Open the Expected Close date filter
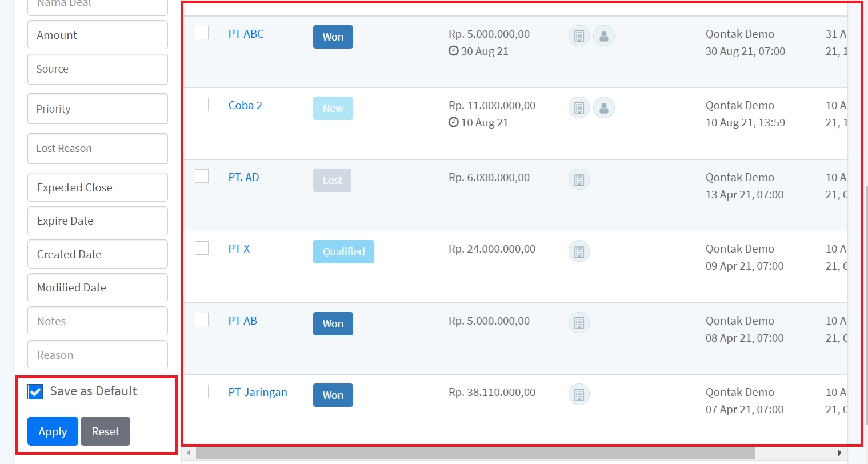This screenshot has height=464, width=868. point(97,187)
